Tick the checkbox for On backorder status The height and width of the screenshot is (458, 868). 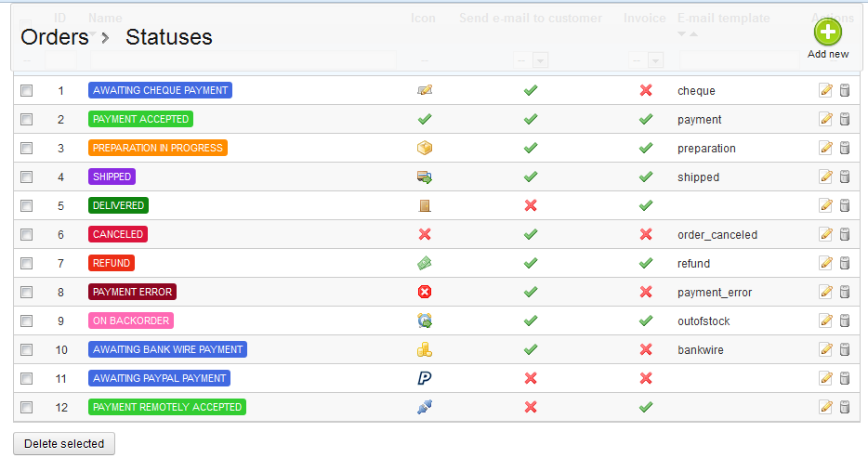click(x=27, y=321)
